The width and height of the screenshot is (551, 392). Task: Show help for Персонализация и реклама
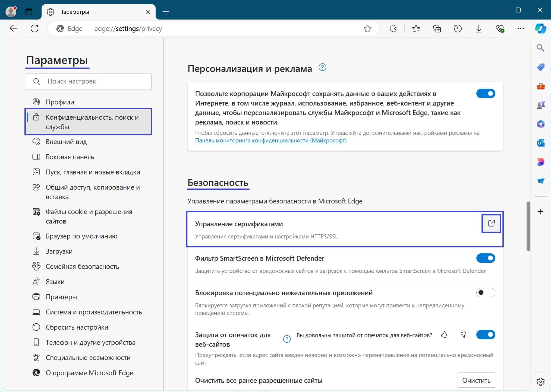click(322, 67)
